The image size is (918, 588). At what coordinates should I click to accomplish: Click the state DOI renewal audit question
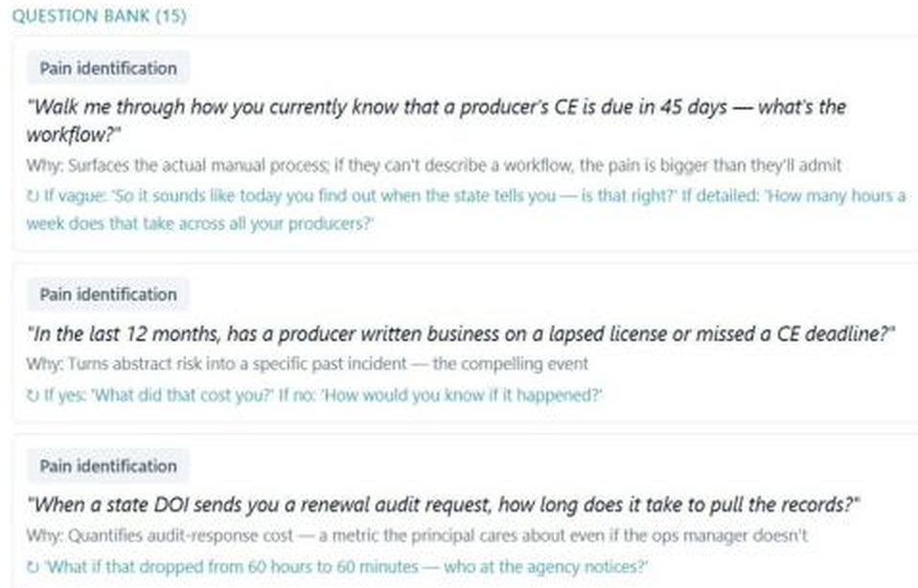tap(444, 505)
